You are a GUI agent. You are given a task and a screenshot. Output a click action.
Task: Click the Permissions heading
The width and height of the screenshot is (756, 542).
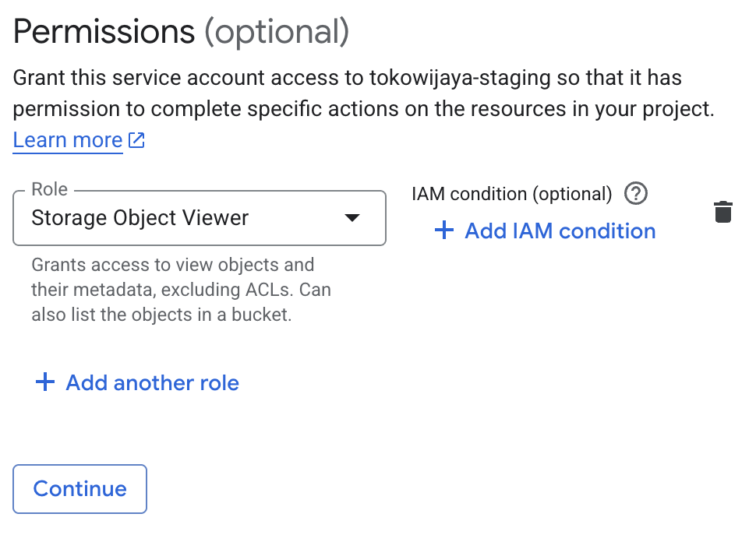point(104,32)
